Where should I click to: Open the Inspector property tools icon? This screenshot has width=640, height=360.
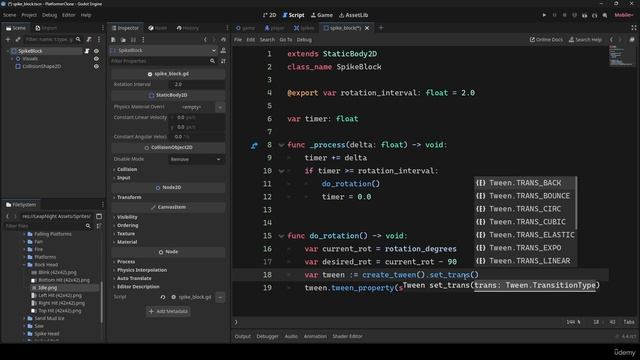(223, 61)
